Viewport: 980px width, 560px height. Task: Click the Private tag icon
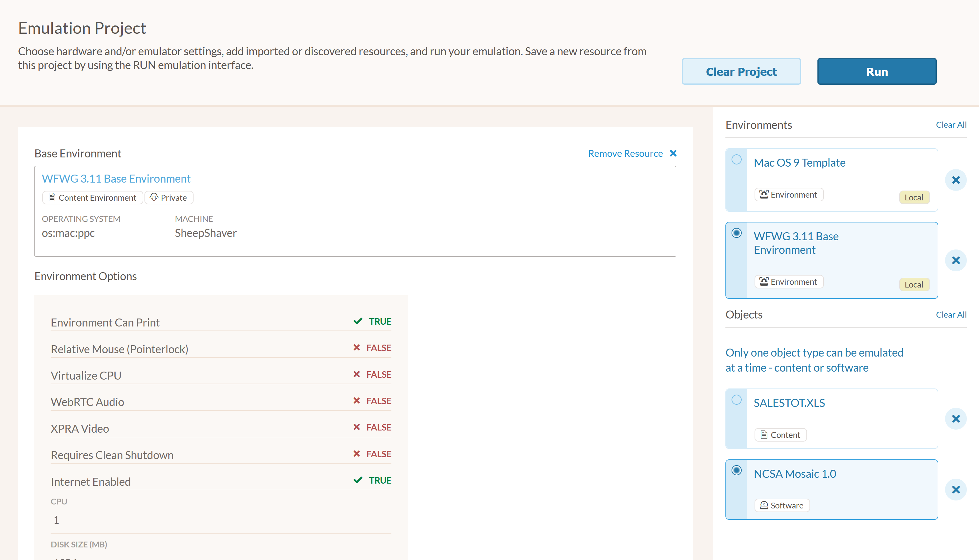(x=154, y=198)
